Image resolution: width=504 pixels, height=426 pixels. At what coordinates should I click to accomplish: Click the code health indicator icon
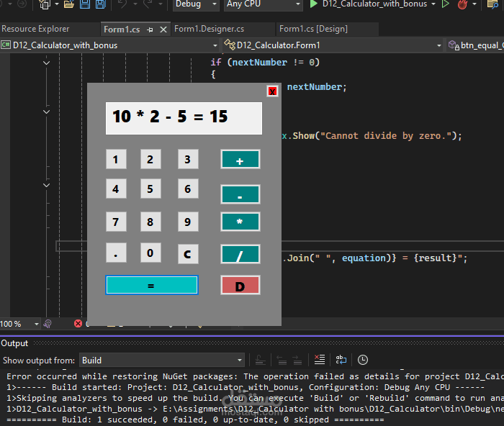coord(48,324)
